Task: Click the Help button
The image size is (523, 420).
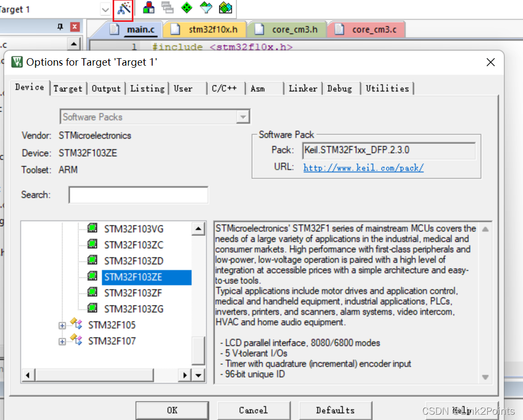Action: tap(462, 410)
